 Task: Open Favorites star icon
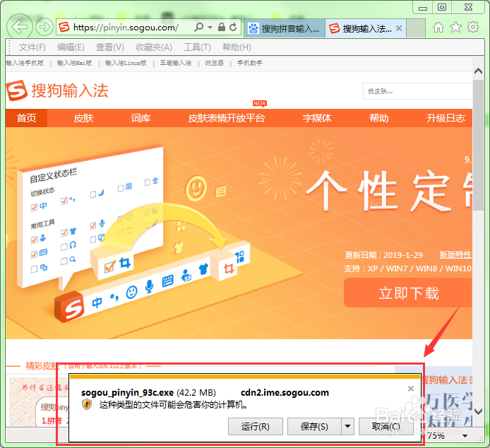click(455, 28)
